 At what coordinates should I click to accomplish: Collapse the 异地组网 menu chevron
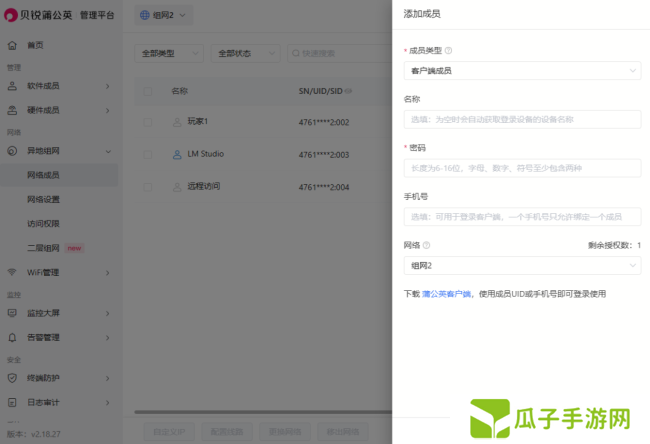(108, 151)
